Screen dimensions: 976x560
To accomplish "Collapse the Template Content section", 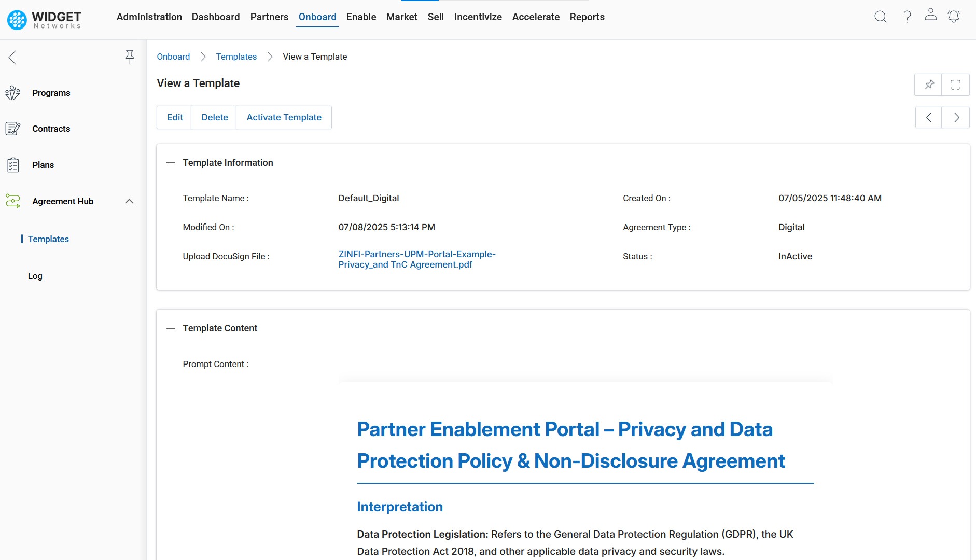I will [x=171, y=328].
